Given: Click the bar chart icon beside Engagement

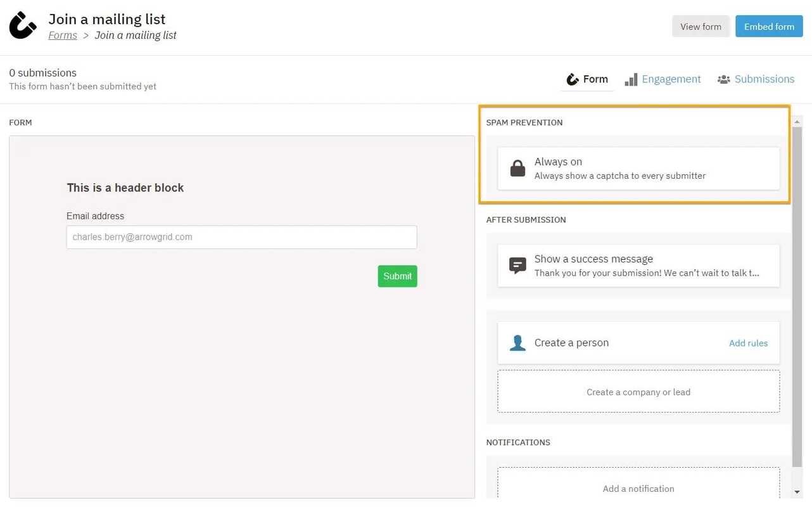Looking at the screenshot, I should [631, 79].
